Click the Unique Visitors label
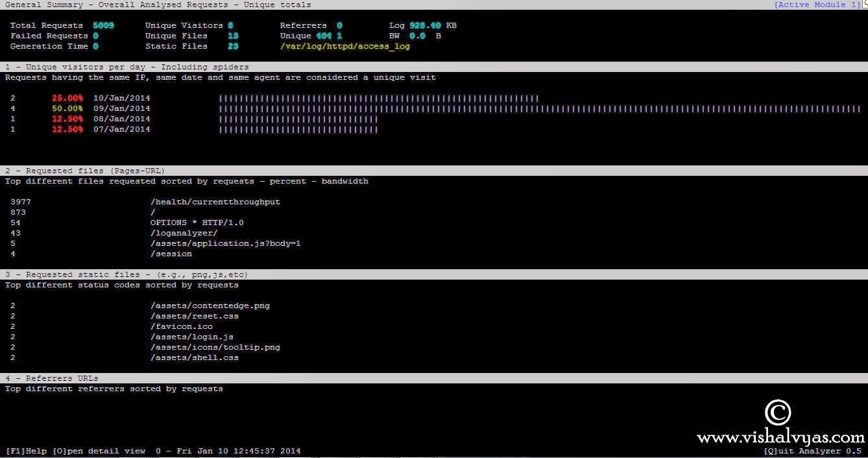Image resolution: width=868 pixels, height=458 pixels. click(x=184, y=25)
